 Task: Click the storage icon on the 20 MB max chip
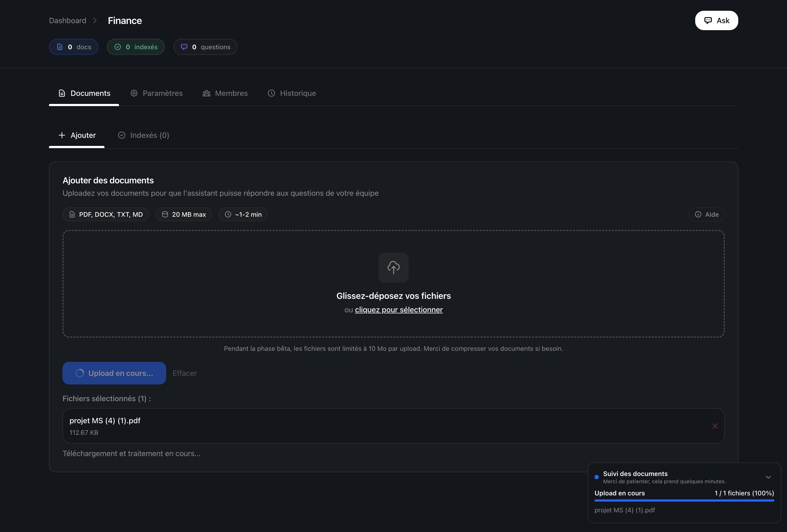(165, 214)
